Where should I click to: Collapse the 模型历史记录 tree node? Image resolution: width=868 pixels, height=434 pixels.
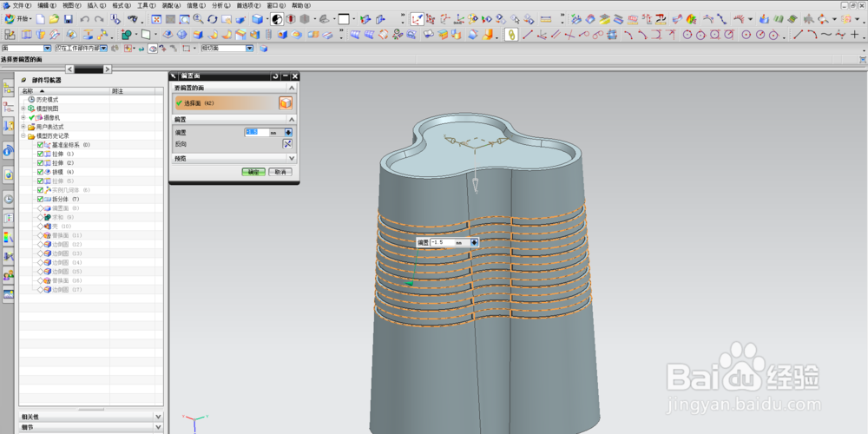pyautogui.click(x=23, y=135)
